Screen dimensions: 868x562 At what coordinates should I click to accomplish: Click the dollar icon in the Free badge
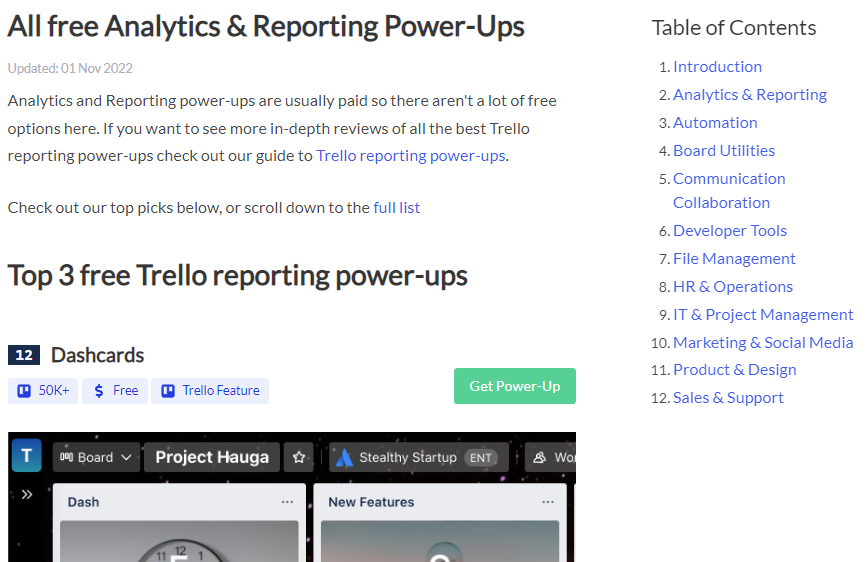(x=99, y=391)
